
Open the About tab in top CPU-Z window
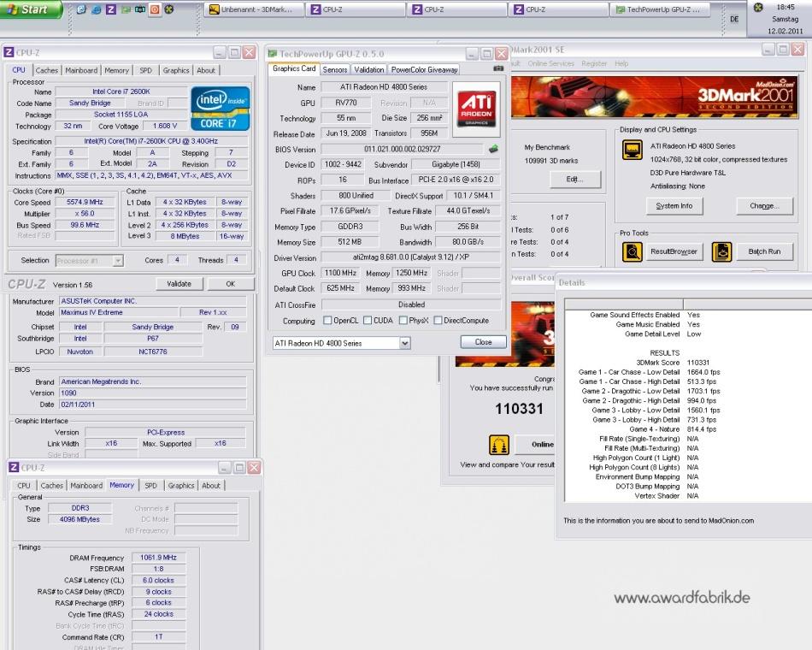(206, 70)
